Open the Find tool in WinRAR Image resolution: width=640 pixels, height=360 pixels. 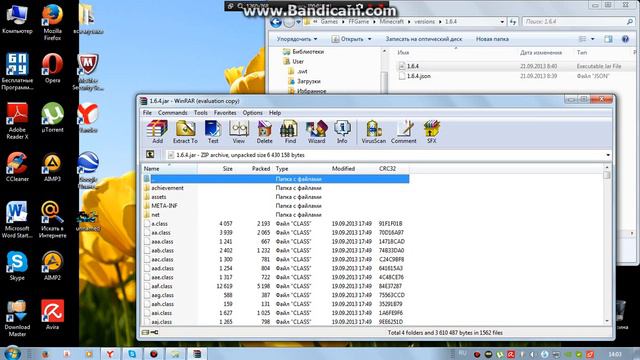click(x=290, y=132)
